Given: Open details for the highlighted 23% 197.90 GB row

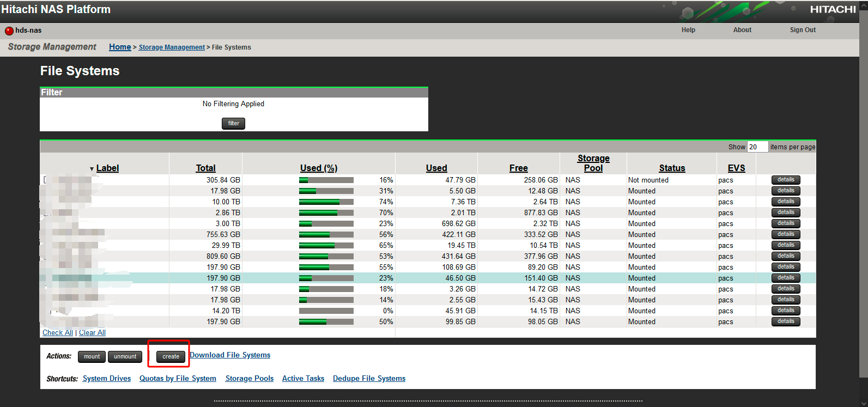Looking at the screenshot, I should (x=786, y=278).
